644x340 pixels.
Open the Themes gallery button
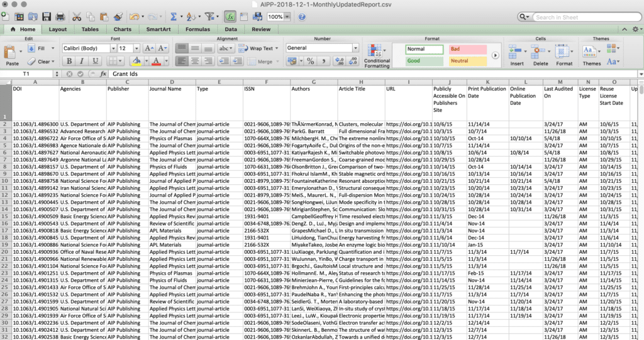coord(591,55)
